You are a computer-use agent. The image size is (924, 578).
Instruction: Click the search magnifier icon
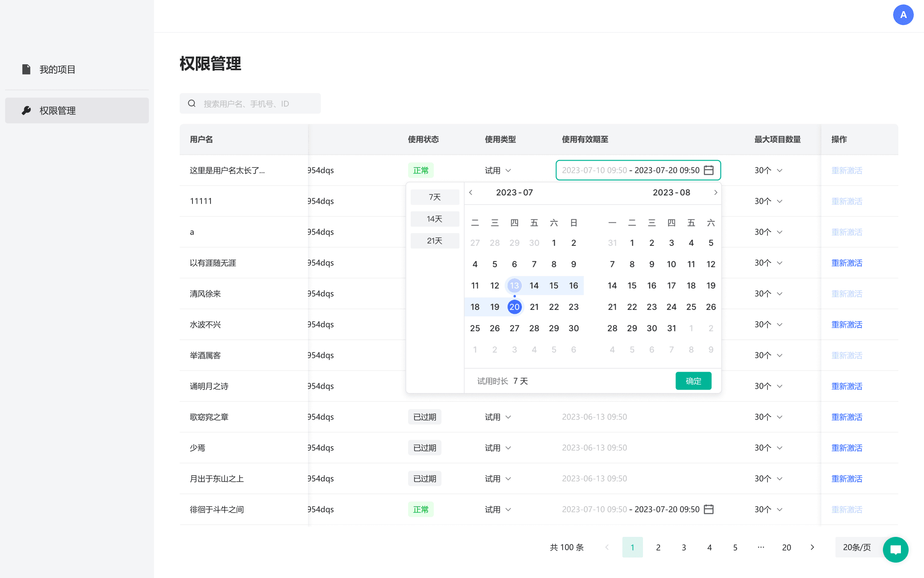[x=192, y=104]
